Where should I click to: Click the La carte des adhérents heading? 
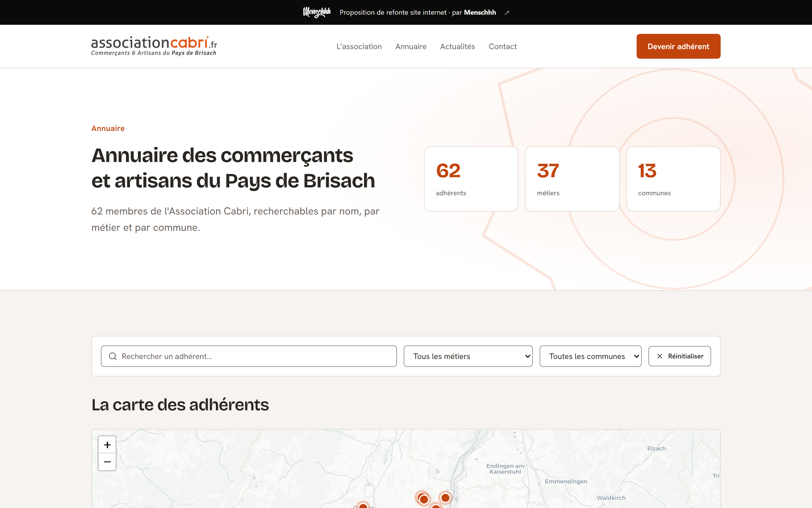[180, 404]
